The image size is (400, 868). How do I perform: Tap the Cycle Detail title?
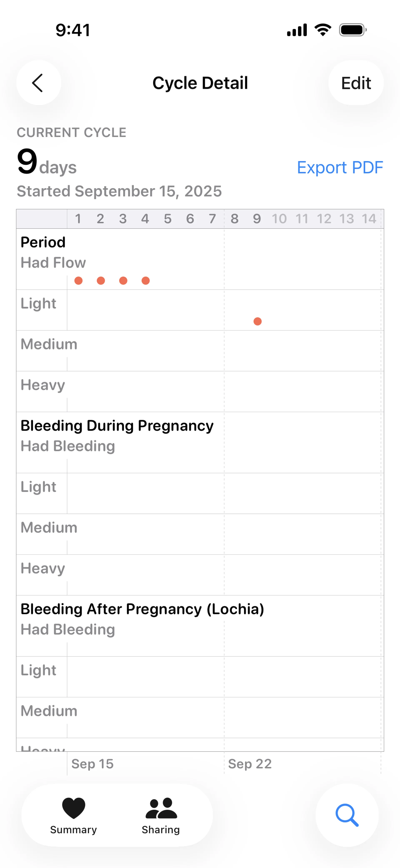[200, 83]
